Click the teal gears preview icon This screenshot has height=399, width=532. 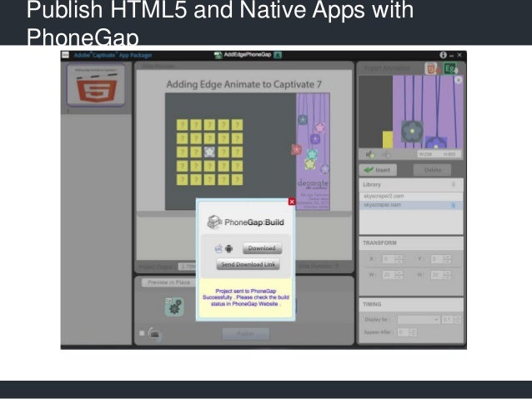174,307
